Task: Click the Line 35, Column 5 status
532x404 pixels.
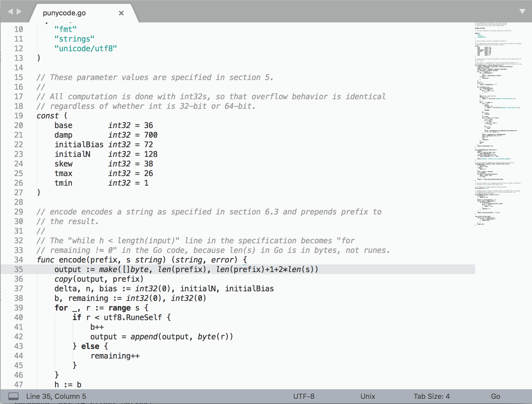Action: [56, 396]
